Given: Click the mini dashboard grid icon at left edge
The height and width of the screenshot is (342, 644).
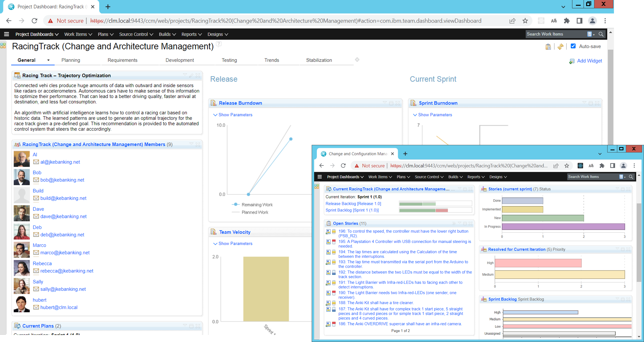Looking at the screenshot, I should [x=3, y=46].
